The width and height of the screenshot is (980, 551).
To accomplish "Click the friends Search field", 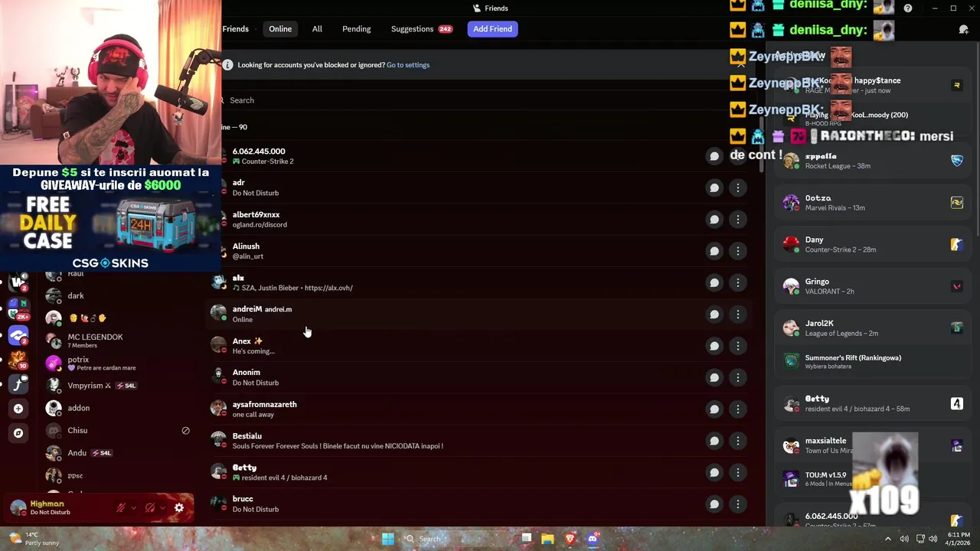I will [x=482, y=100].
